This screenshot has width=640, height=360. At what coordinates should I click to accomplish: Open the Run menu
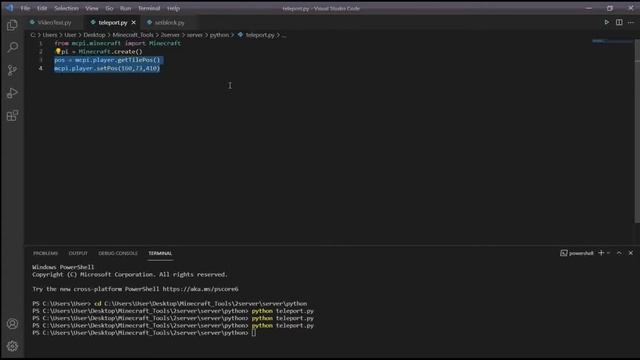[125, 8]
